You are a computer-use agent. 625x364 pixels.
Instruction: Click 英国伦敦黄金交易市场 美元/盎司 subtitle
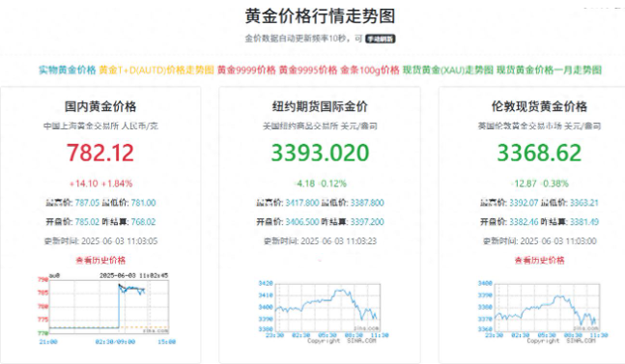539,126
